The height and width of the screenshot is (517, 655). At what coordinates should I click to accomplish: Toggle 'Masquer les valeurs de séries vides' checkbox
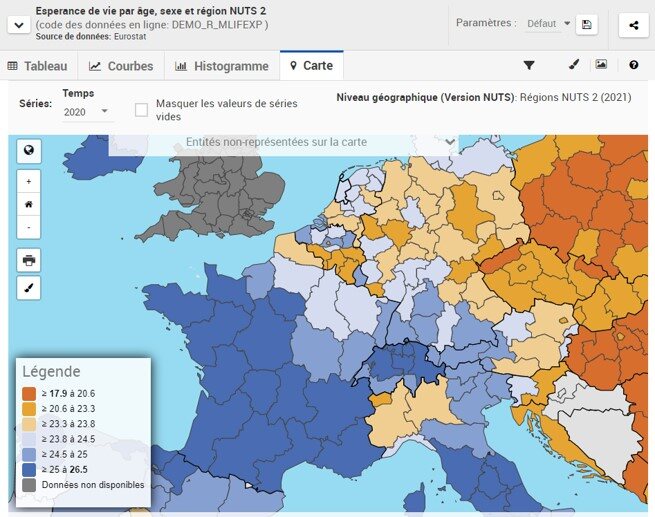click(141, 110)
